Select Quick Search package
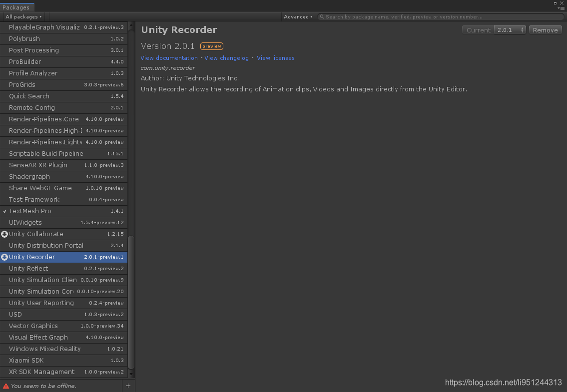The height and width of the screenshot is (392, 567). tap(63, 96)
